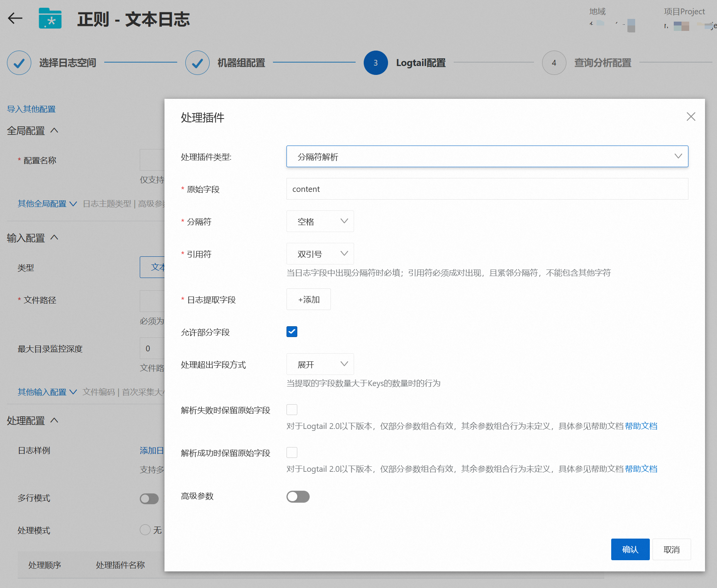
Task: Open 帮助文档 link under 解析成功时保留原始字段
Action: pyautogui.click(x=641, y=469)
